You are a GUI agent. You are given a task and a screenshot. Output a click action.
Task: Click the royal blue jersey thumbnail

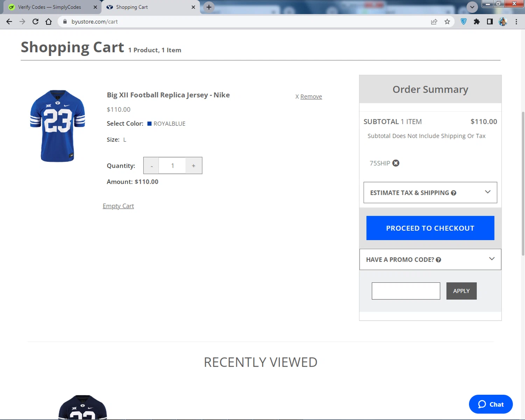click(x=58, y=126)
